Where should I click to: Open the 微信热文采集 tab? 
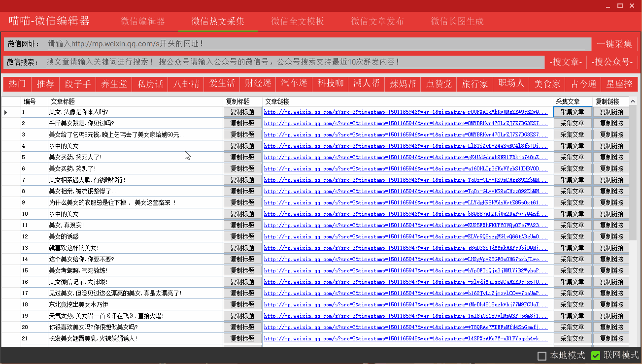coord(218,21)
